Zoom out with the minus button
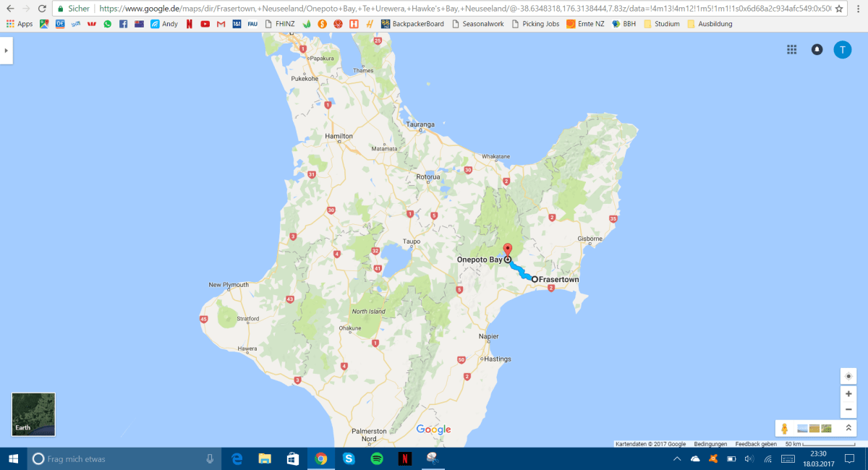This screenshot has height=470, width=868. [x=848, y=410]
